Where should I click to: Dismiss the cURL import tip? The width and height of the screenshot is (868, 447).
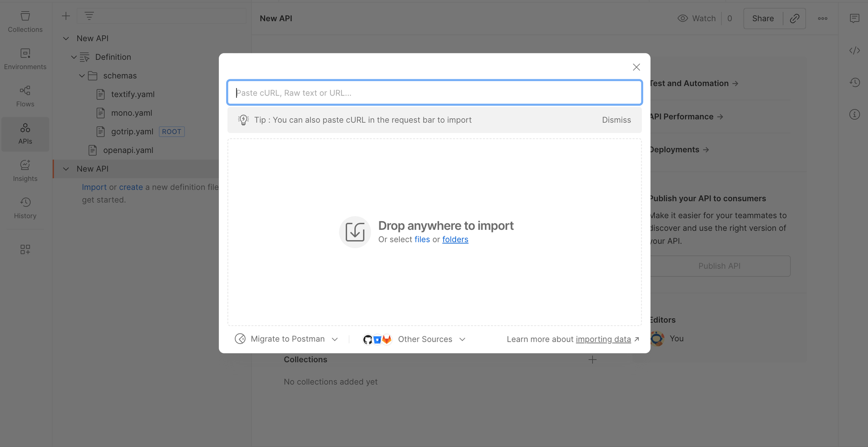click(616, 120)
